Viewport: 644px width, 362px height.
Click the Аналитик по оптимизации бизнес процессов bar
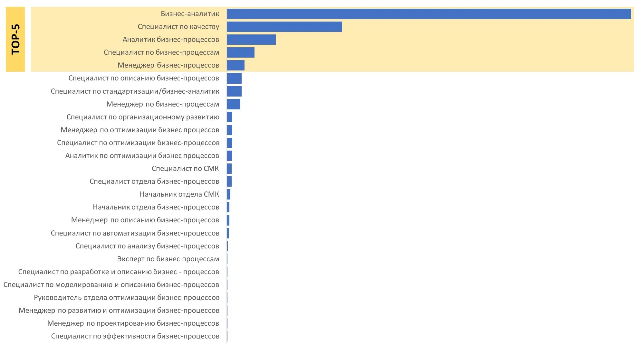pyautogui.click(x=229, y=156)
